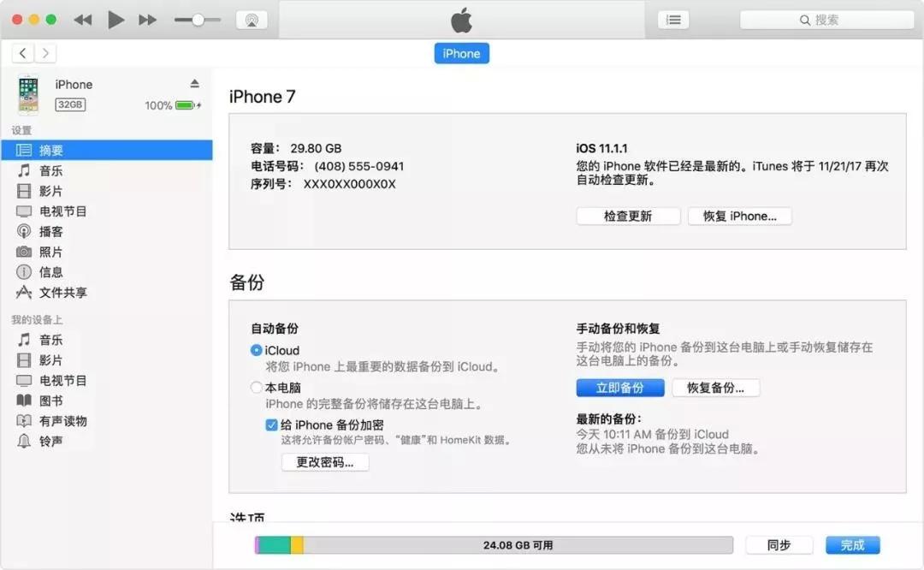Switch to the iPhone tab at the top
924x570 pixels.
461,53
